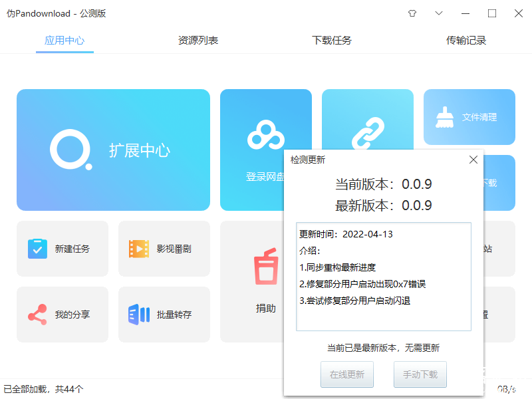Click the 捐助 red cup icon
Viewport: 532px width, 399px height.
[265, 267]
